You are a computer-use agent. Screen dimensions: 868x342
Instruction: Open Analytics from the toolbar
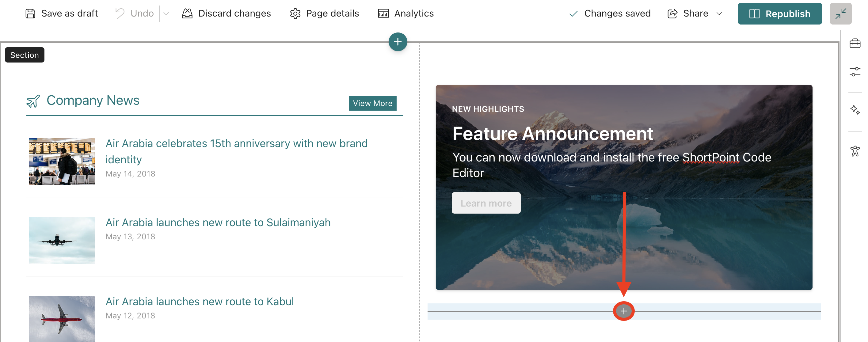406,13
